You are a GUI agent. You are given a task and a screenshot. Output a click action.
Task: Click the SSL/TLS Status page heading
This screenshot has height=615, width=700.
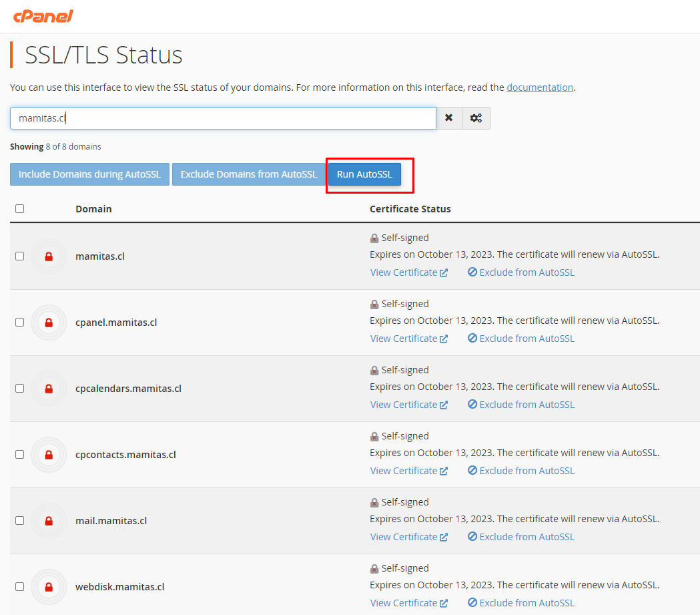103,55
